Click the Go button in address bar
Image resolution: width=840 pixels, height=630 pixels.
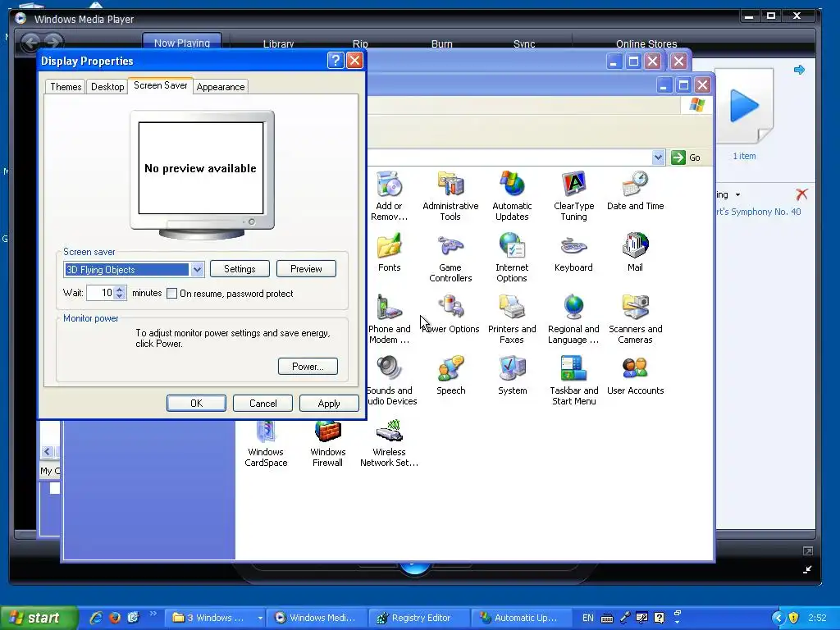(687, 157)
